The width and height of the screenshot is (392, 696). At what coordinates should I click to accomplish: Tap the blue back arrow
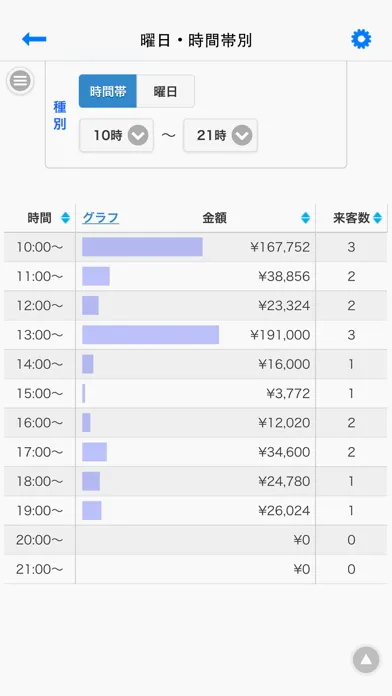click(34, 40)
